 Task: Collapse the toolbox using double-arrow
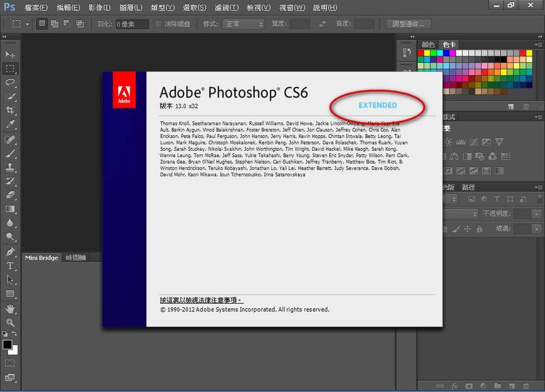pos(4,36)
